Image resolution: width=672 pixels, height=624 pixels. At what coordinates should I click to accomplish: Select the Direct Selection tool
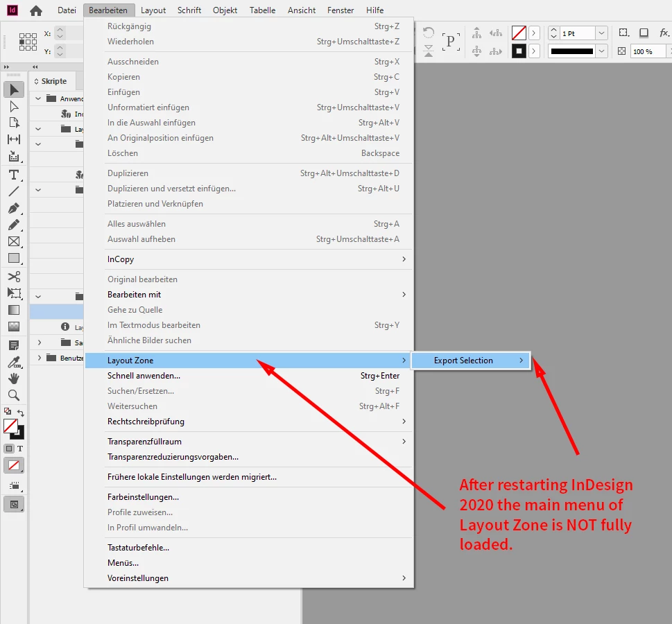click(x=14, y=106)
